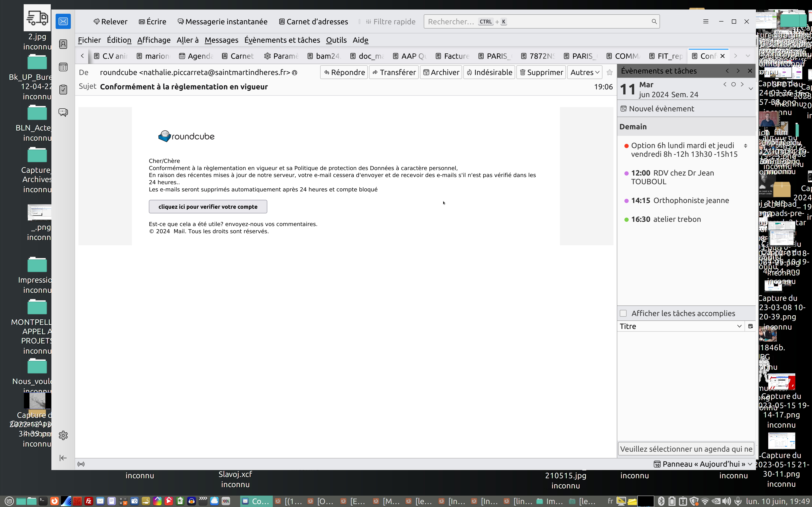Open the Thunderbird hamburger menu
The height and width of the screenshot is (507, 812).
click(x=706, y=22)
